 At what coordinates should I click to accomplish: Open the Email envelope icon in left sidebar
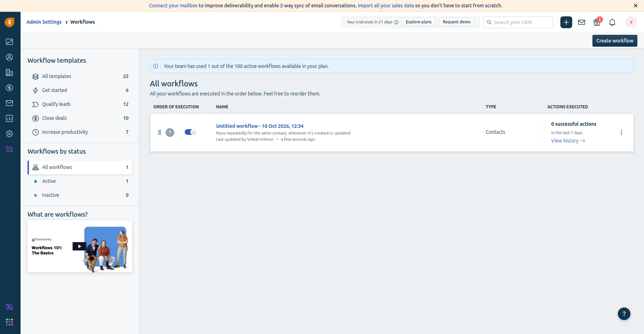pos(9,103)
